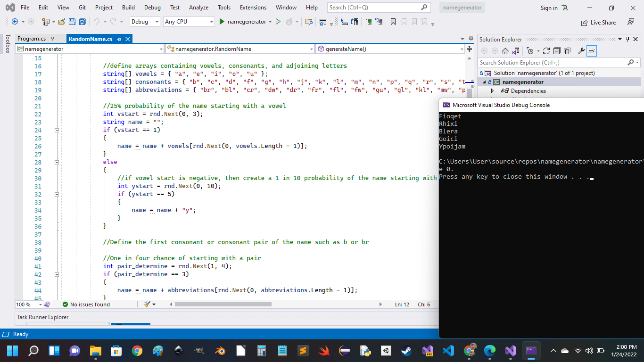Start debugging with the green play button
The height and width of the screenshot is (362, 644).
coord(222,22)
